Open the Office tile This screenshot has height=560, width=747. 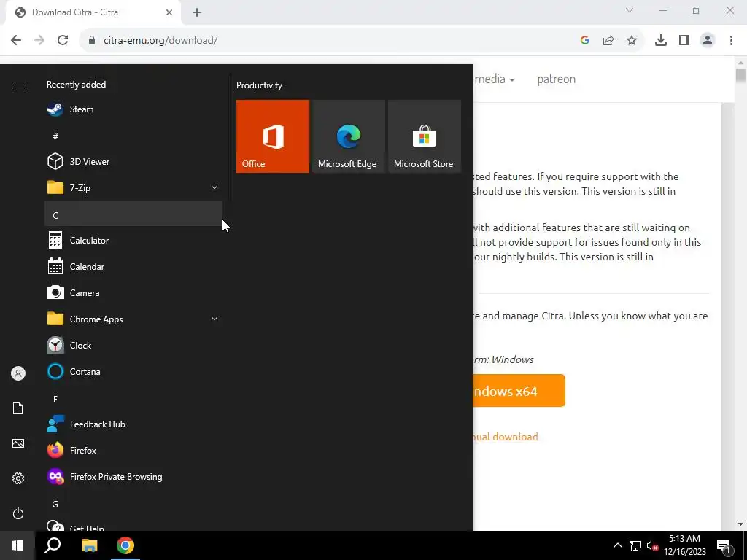click(273, 136)
